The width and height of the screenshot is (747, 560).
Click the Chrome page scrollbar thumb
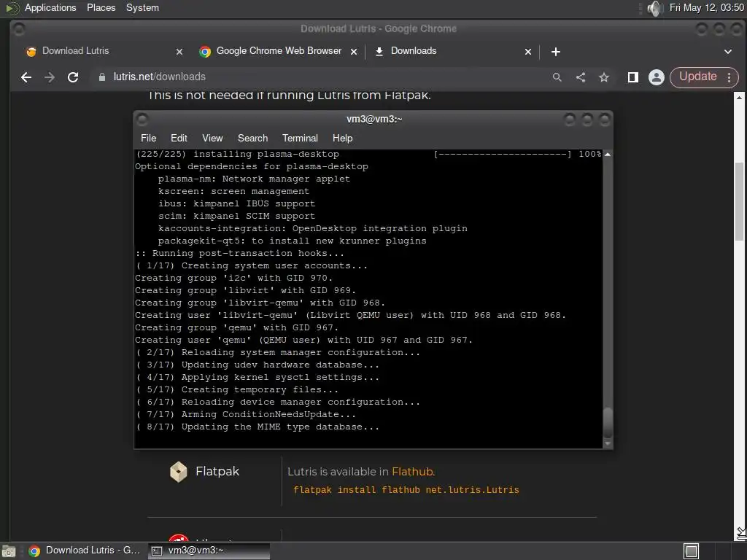click(x=739, y=201)
